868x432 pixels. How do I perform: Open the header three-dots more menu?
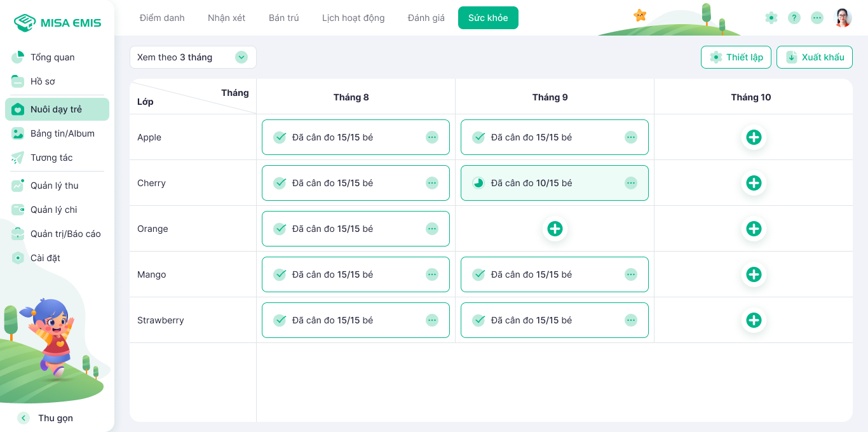coord(817,18)
